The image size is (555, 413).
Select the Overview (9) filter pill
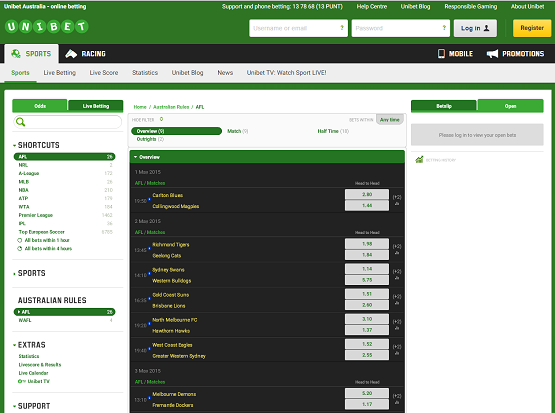click(177, 131)
